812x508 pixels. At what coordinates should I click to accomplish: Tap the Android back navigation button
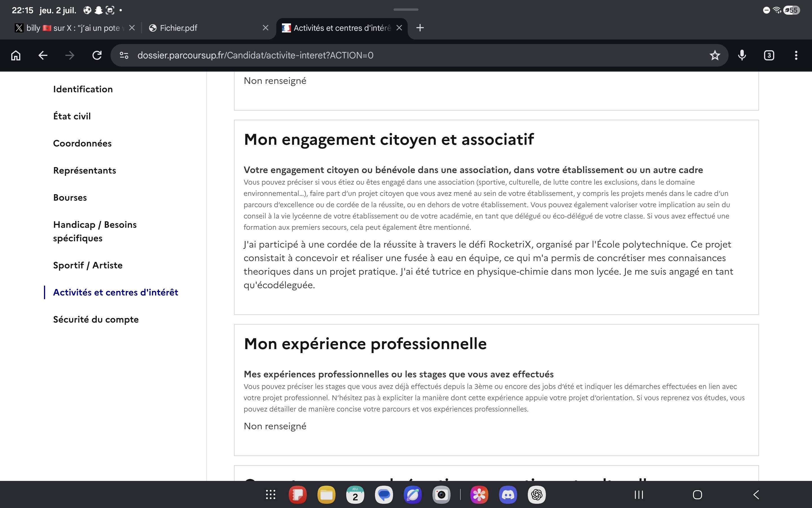756,494
